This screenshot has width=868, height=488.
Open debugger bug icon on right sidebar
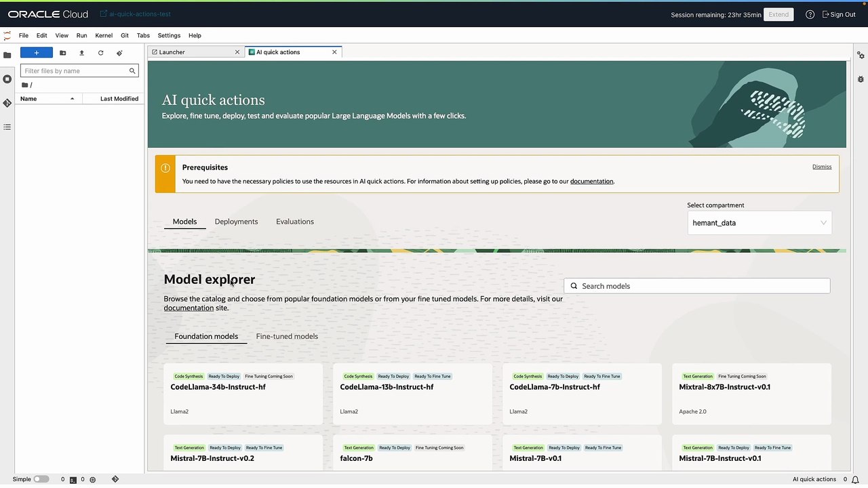[x=861, y=79]
